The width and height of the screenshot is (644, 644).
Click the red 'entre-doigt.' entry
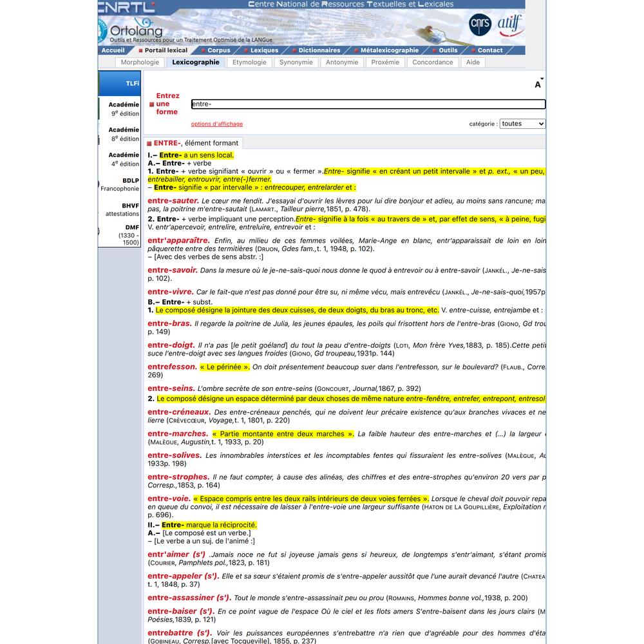[171, 345]
